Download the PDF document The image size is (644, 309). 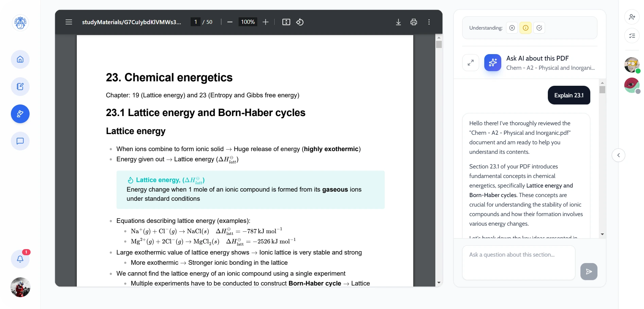click(398, 22)
